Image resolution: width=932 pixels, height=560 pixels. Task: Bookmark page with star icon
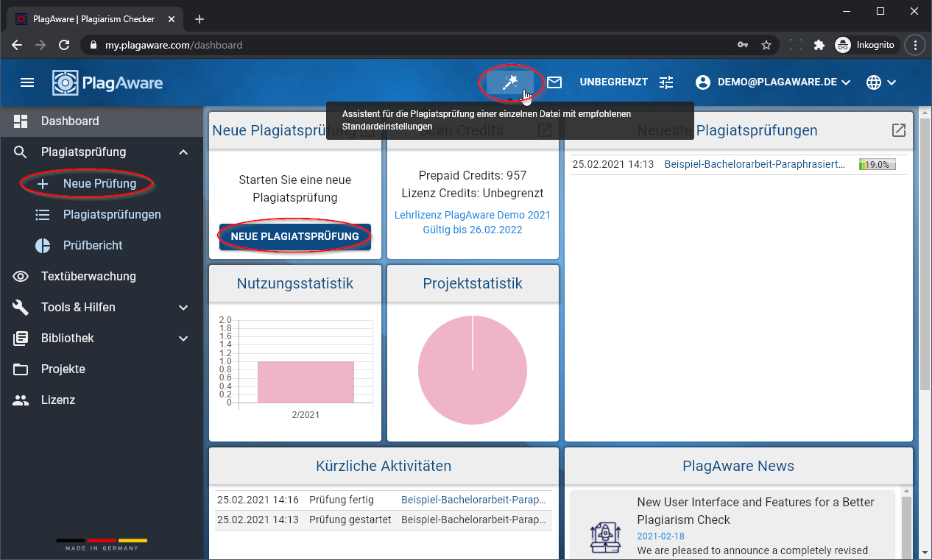click(766, 45)
